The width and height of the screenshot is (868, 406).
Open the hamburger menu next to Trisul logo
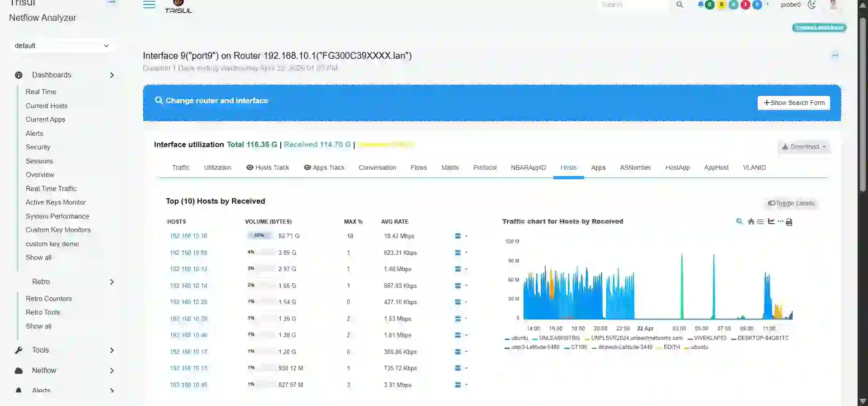click(x=149, y=5)
